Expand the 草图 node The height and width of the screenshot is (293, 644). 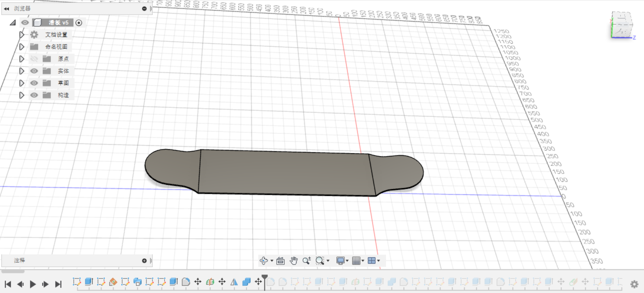tap(22, 83)
